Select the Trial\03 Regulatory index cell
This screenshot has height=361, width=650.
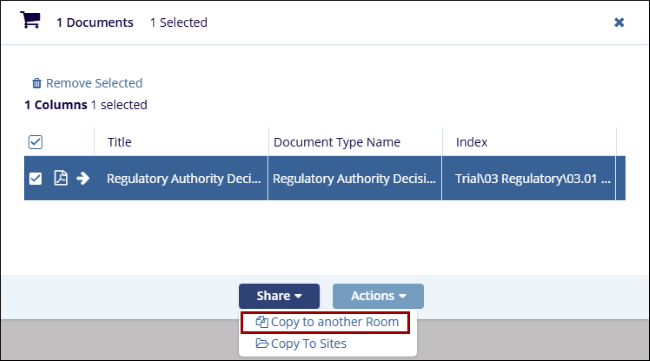click(x=529, y=178)
